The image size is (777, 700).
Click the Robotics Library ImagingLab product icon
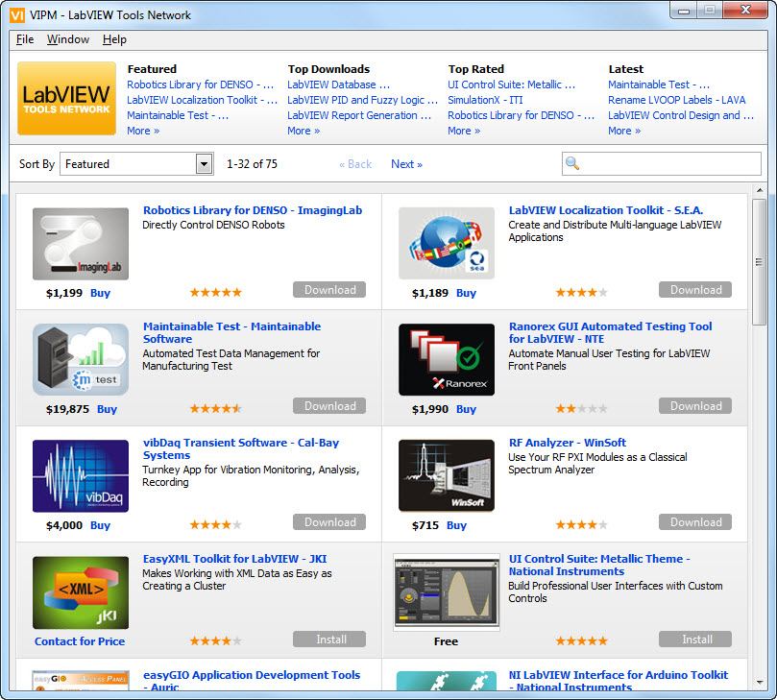(81, 243)
